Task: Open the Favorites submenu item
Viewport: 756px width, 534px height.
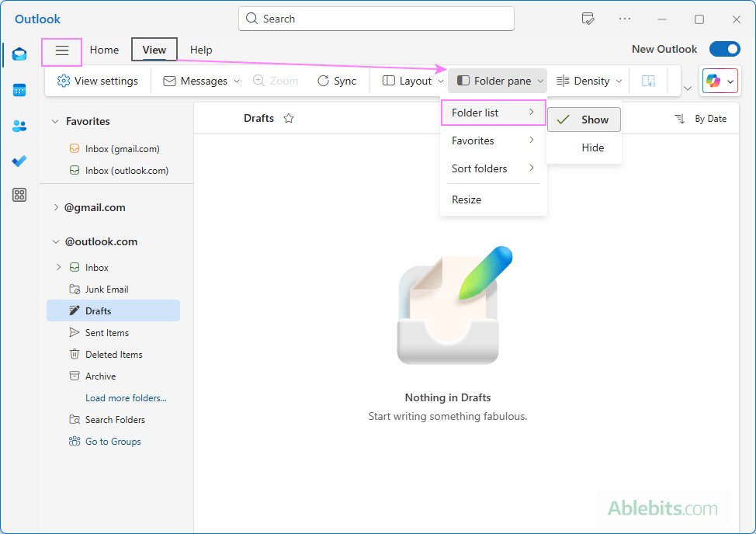Action: pos(493,140)
